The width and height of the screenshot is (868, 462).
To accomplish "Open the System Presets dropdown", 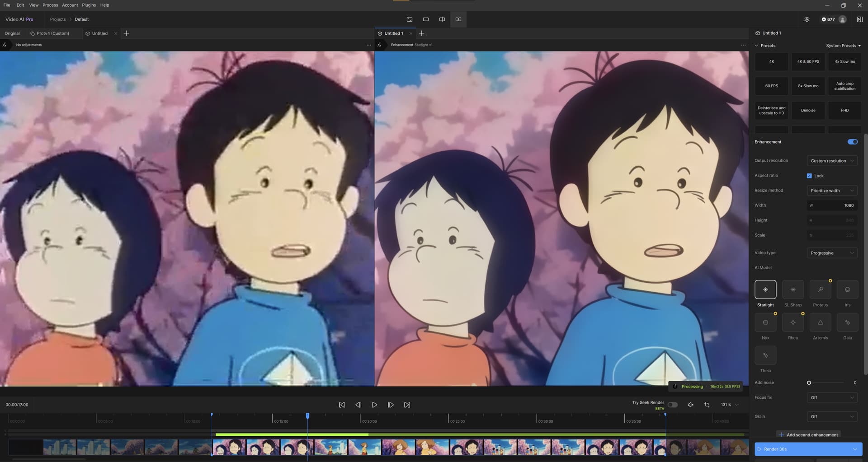I will click(x=843, y=46).
